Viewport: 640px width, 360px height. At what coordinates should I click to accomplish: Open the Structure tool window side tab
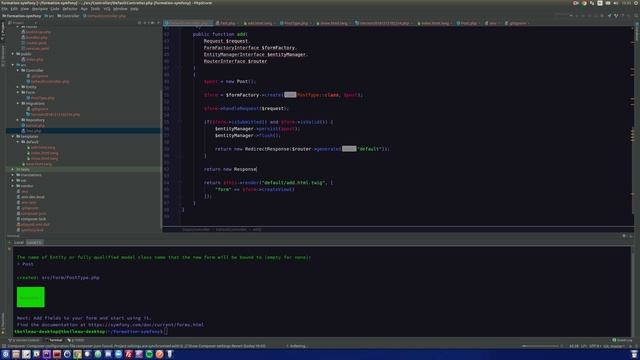point(3,56)
